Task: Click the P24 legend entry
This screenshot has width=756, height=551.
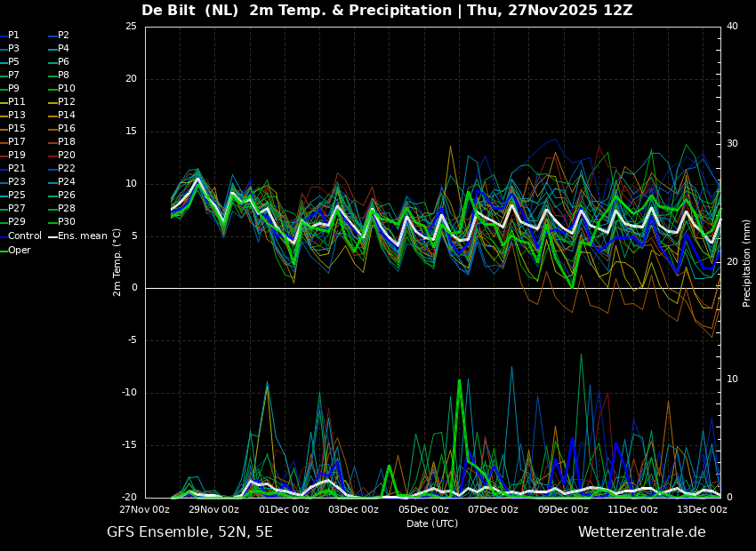Action: coord(60,182)
